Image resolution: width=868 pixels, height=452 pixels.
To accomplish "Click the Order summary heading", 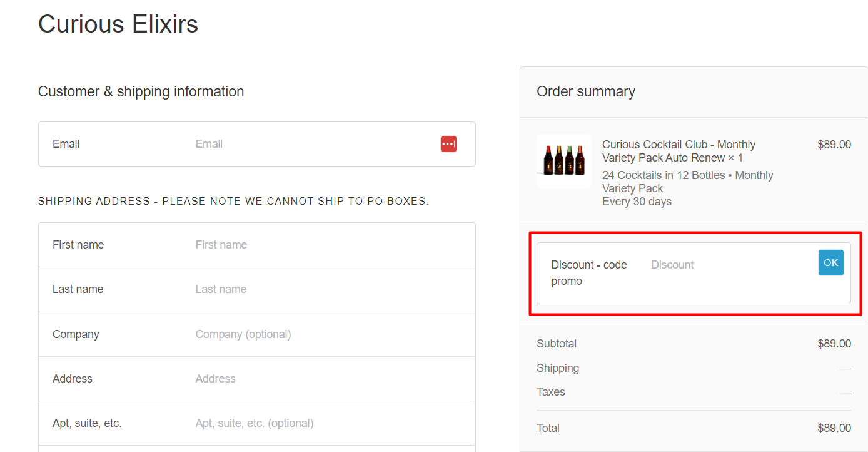I will pyautogui.click(x=586, y=91).
